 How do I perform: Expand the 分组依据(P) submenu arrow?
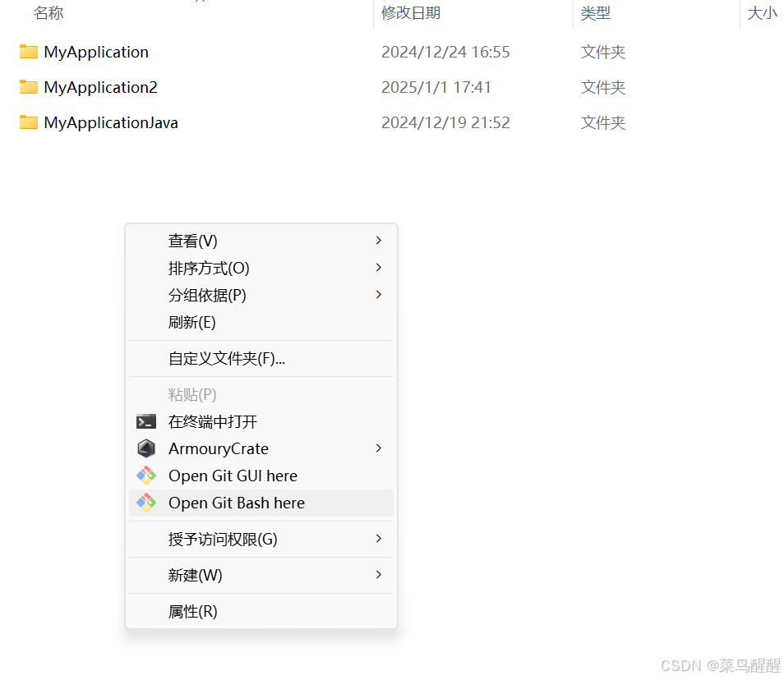[379, 294]
